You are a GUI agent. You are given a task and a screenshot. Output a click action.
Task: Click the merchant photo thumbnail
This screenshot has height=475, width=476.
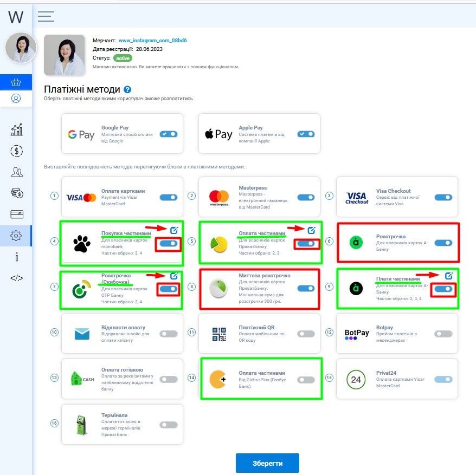[x=65, y=55]
